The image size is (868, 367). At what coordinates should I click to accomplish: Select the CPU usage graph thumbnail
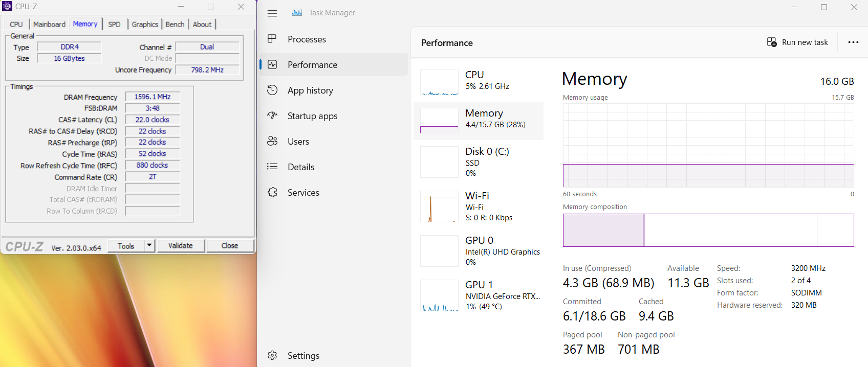pyautogui.click(x=439, y=82)
